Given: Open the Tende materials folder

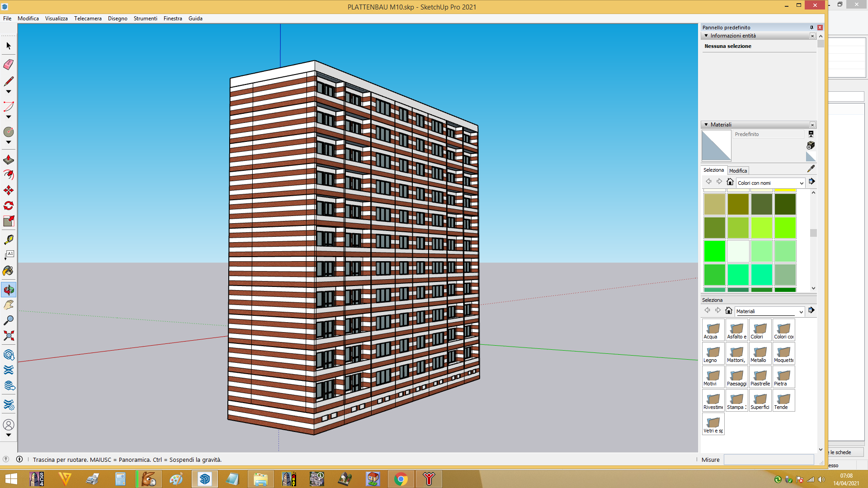Looking at the screenshot, I should click(x=784, y=400).
